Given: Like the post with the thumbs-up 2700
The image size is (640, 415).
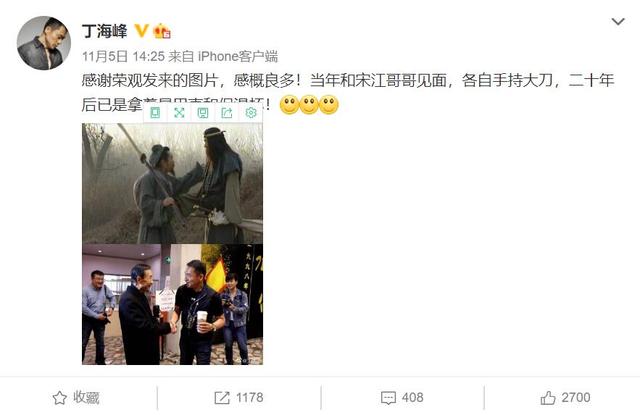Looking at the screenshot, I should pyautogui.click(x=565, y=397).
